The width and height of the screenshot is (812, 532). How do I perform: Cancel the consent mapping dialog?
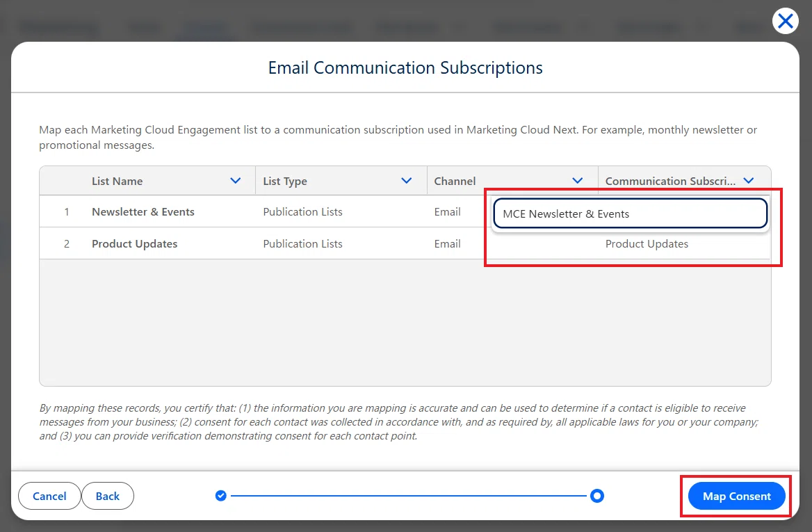click(49, 496)
